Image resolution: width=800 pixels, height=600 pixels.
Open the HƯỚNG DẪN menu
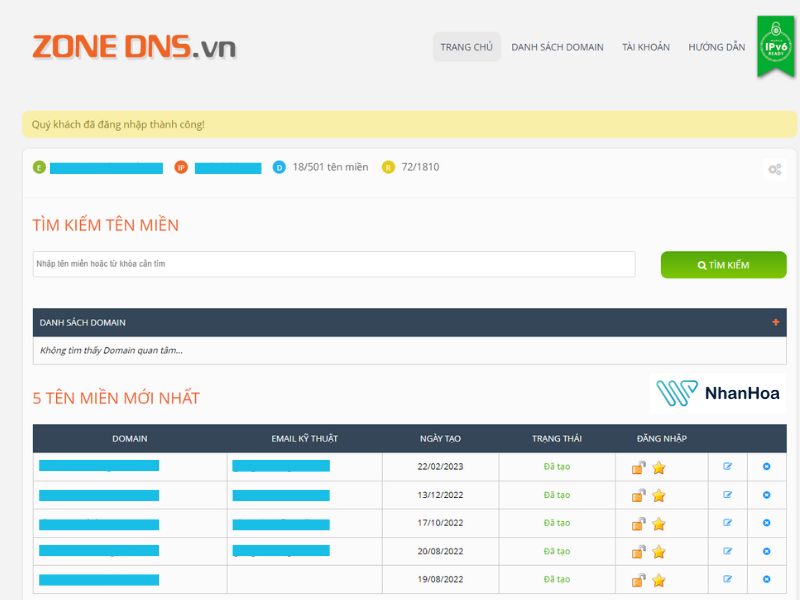click(x=716, y=47)
